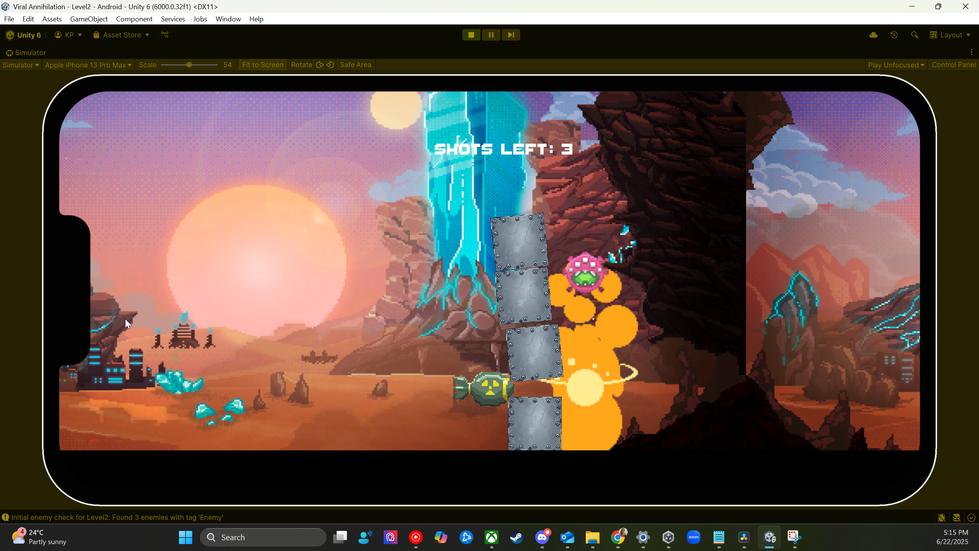
Task: Toggle the Safe Area overlay
Action: coord(355,65)
